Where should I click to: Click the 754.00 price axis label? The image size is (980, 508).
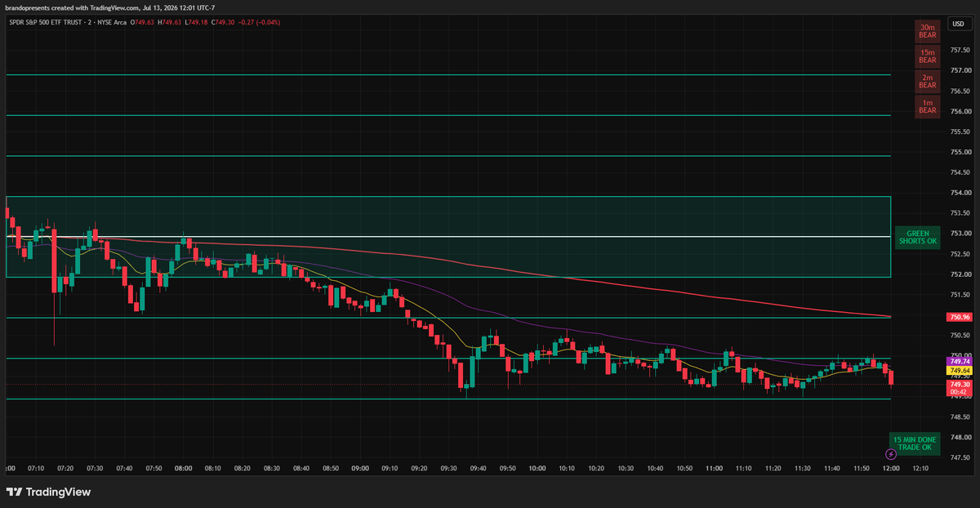960,193
